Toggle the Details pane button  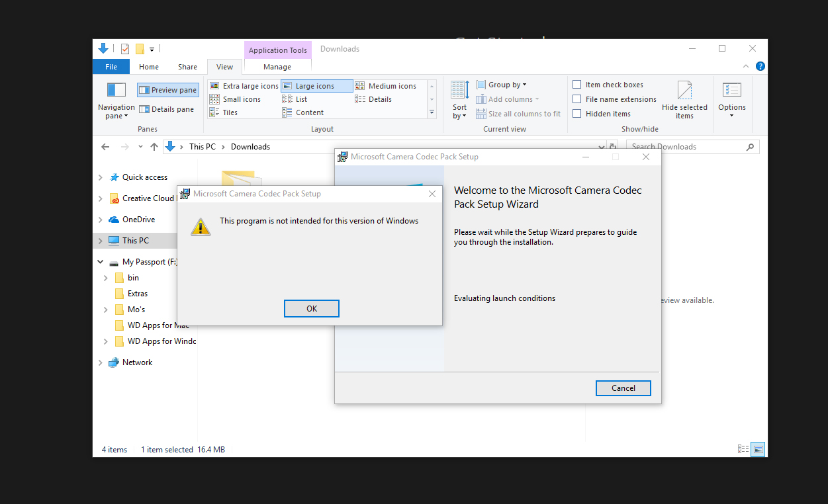pos(167,109)
